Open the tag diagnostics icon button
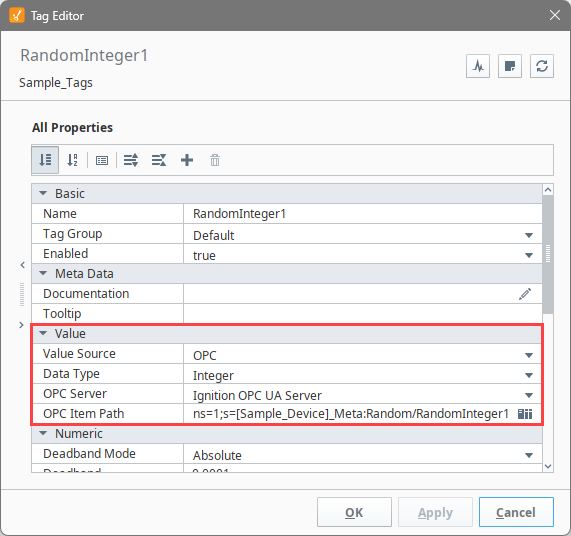571x536 pixels. [x=478, y=66]
